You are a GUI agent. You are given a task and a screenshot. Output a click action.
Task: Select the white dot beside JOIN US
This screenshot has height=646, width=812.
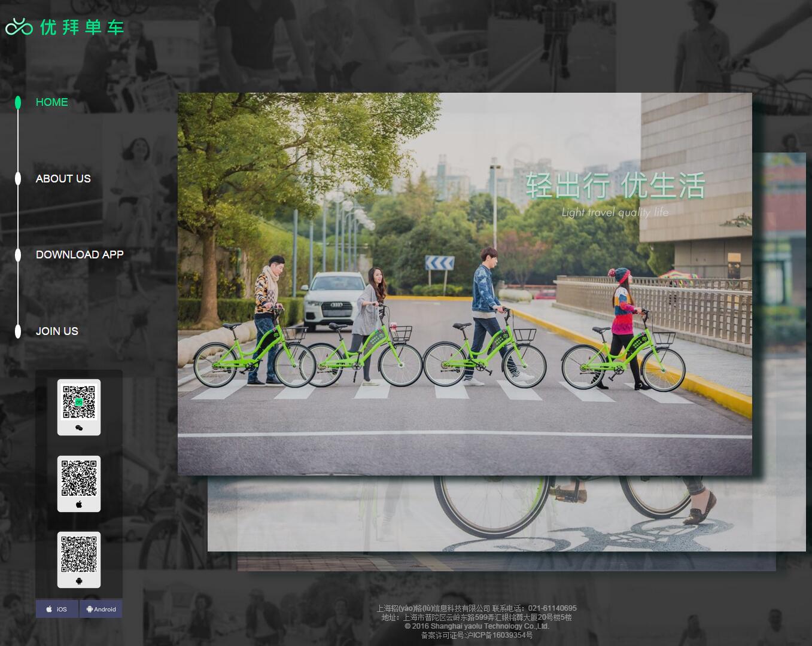coord(18,331)
